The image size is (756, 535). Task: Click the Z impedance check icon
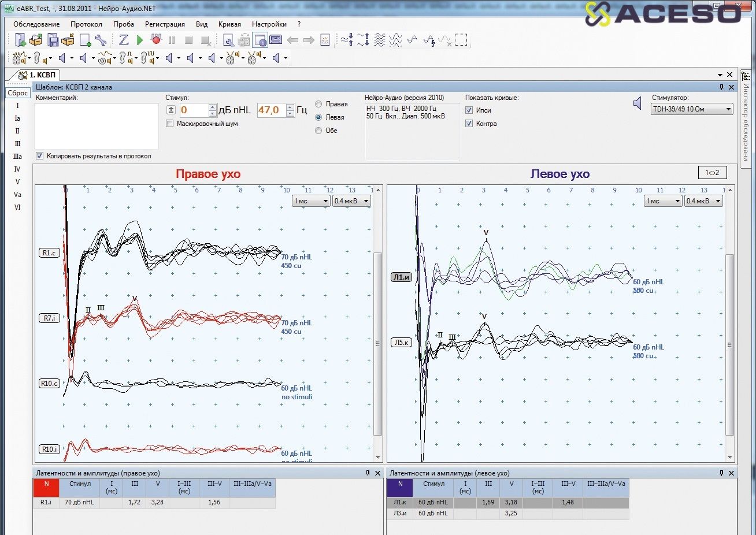124,40
